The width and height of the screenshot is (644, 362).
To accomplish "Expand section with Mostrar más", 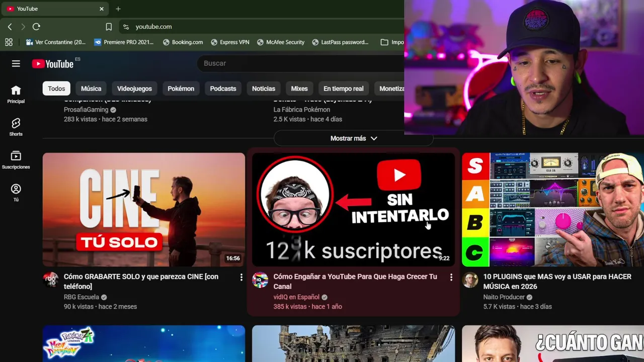I will [354, 138].
